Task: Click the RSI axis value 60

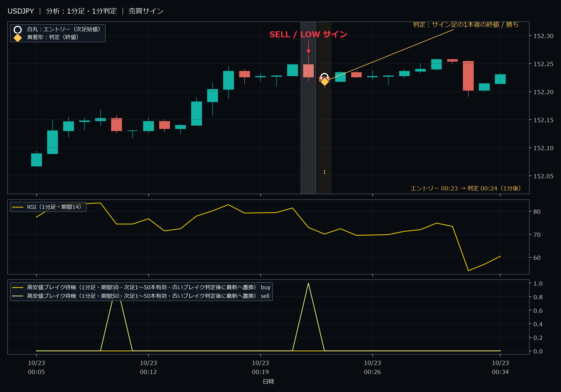Action: pos(537,258)
